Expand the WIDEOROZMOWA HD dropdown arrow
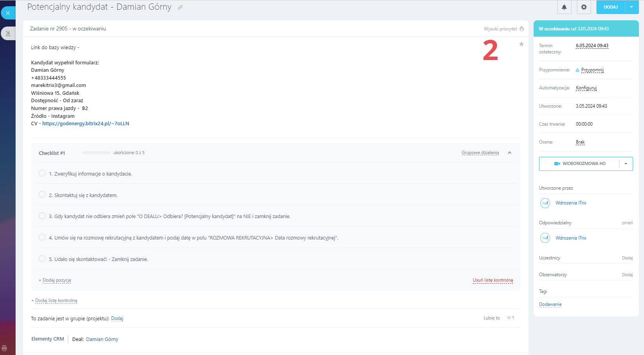Screen dimensions: 644x355 626,164
